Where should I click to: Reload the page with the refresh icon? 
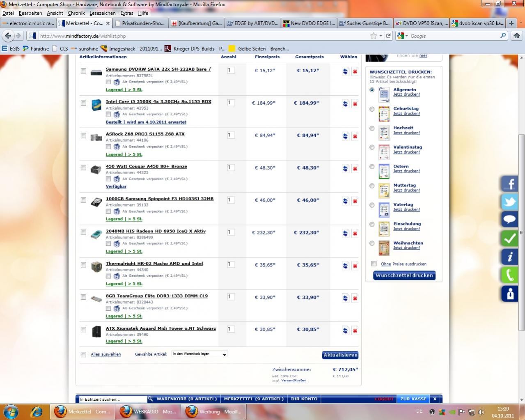[388, 36]
